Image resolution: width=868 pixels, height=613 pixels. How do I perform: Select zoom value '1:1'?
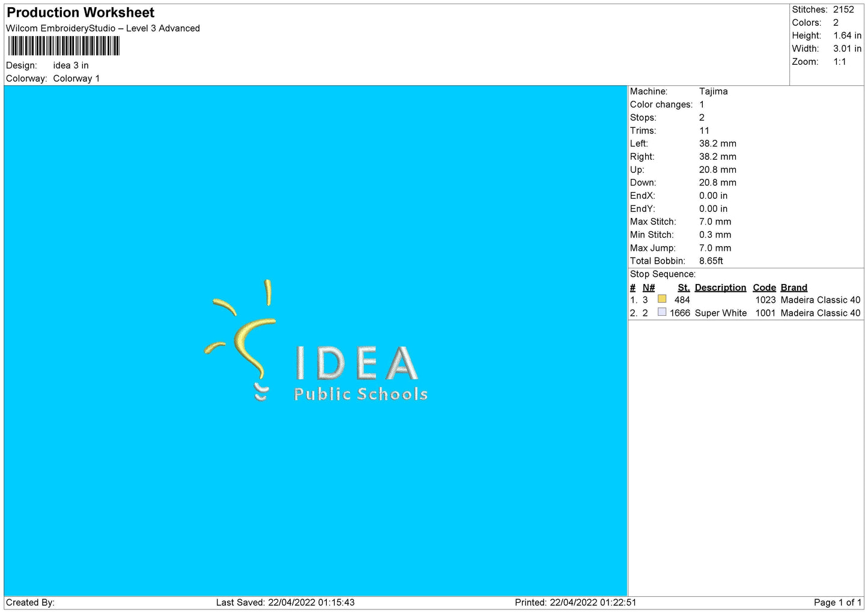[x=839, y=62]
